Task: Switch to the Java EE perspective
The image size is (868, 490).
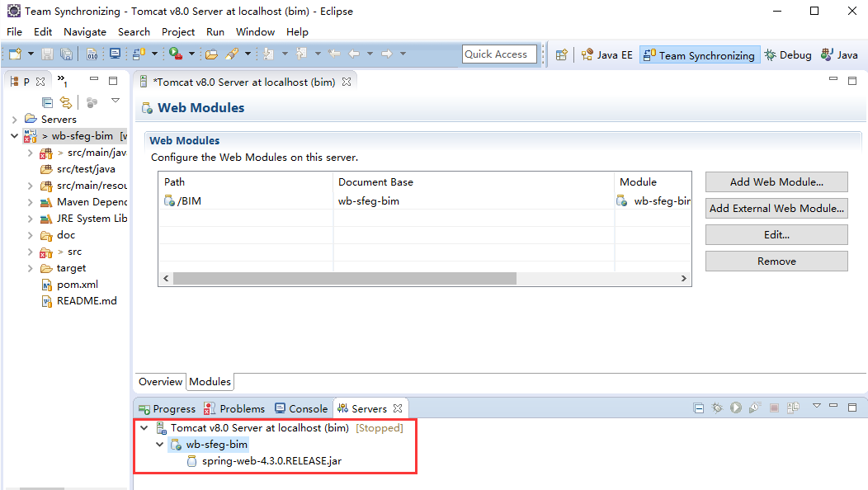Action: pos(606,55)
